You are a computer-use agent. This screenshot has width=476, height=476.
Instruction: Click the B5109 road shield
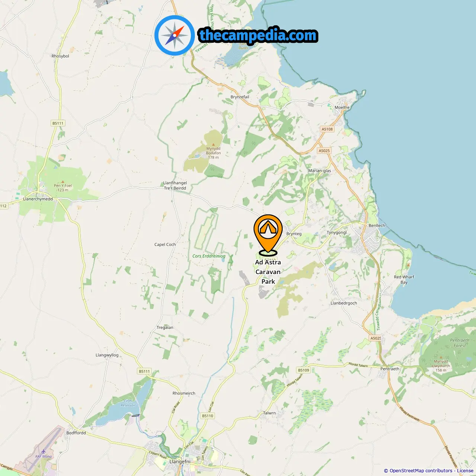click(x=303, y=370)
